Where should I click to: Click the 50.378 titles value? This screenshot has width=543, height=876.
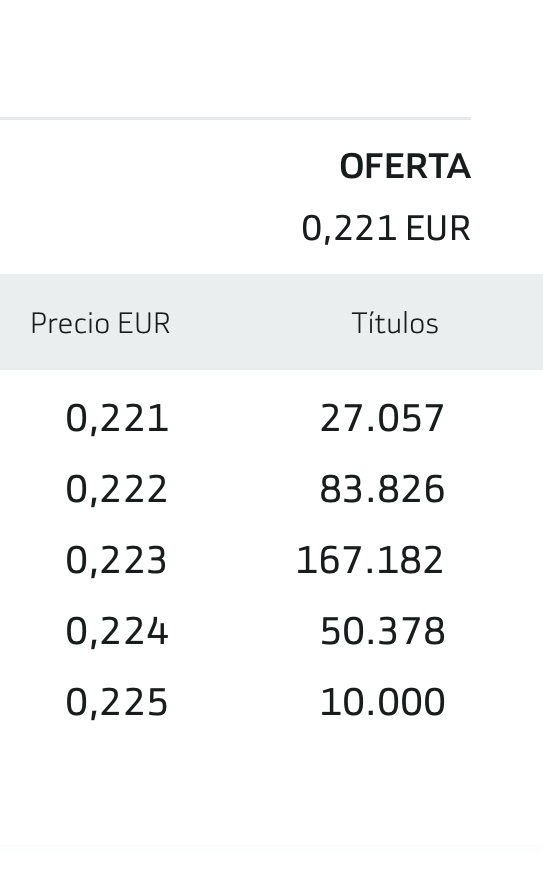click(x=383, y=631)
